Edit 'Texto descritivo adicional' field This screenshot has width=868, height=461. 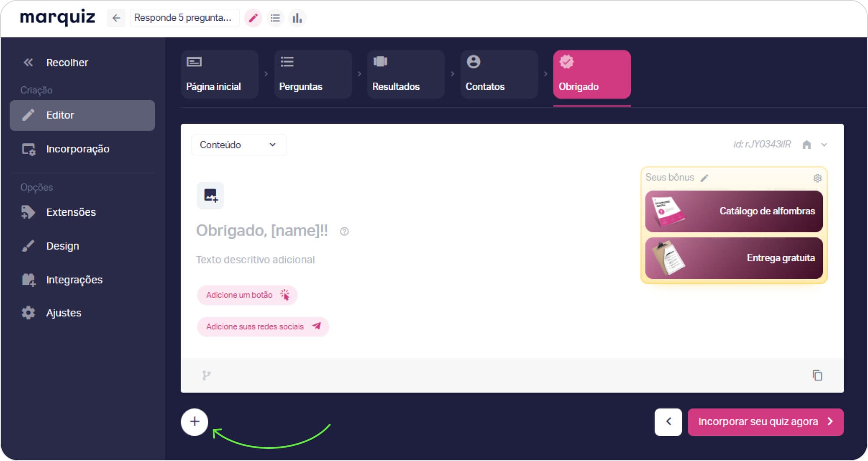tap(255, 260)
